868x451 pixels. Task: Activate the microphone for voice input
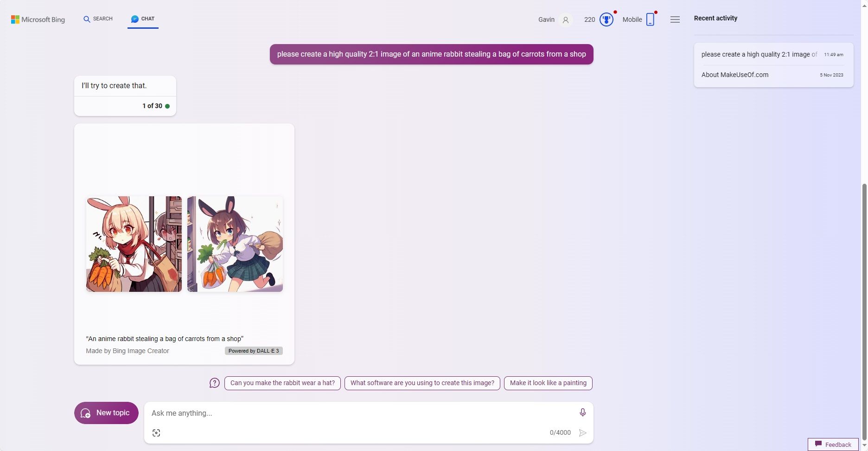coord(582,412)
